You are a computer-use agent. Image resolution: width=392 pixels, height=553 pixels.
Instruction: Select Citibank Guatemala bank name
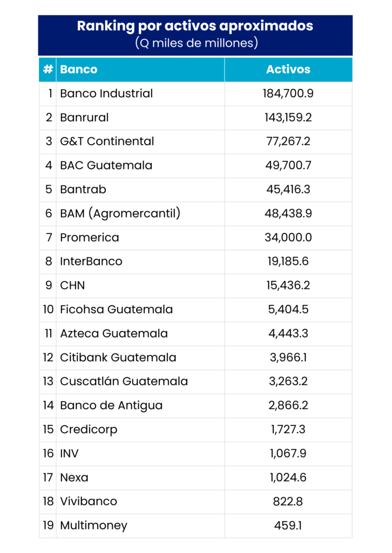tap(118, 358)
